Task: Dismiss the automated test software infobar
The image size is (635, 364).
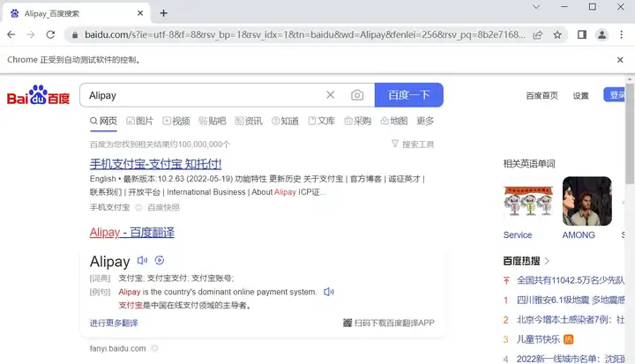Action: point(620,60)
